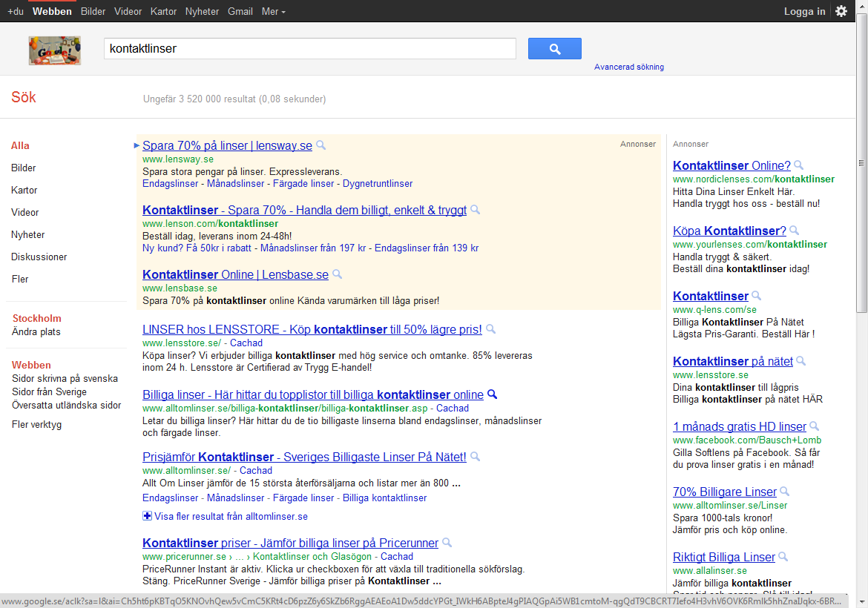Open 'Kartor' in the top navigation bar
Screen dimensions: 868x608
coord(163,11)
